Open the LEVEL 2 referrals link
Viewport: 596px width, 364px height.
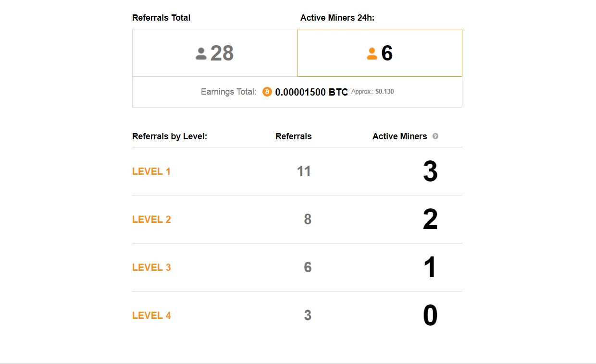click(151, 219)
